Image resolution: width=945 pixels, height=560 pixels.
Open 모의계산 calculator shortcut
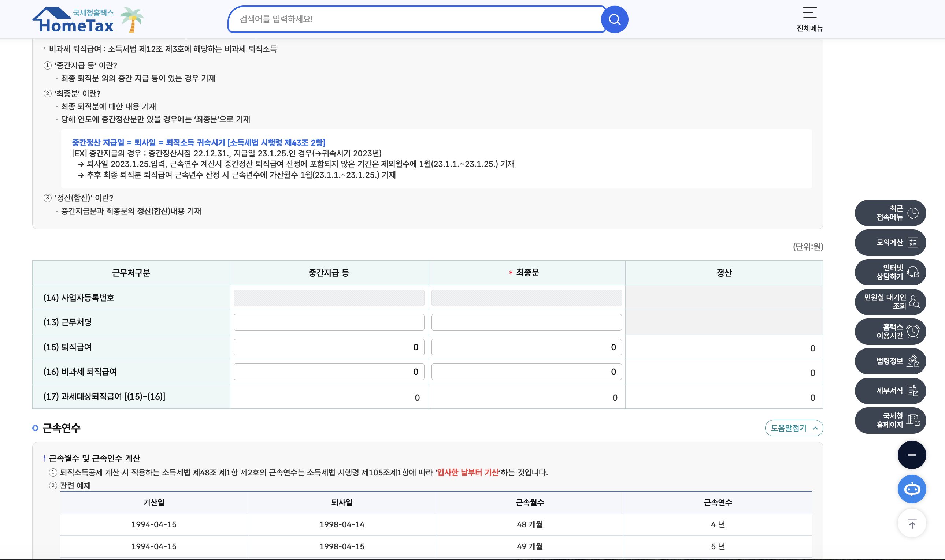(890, 242)
